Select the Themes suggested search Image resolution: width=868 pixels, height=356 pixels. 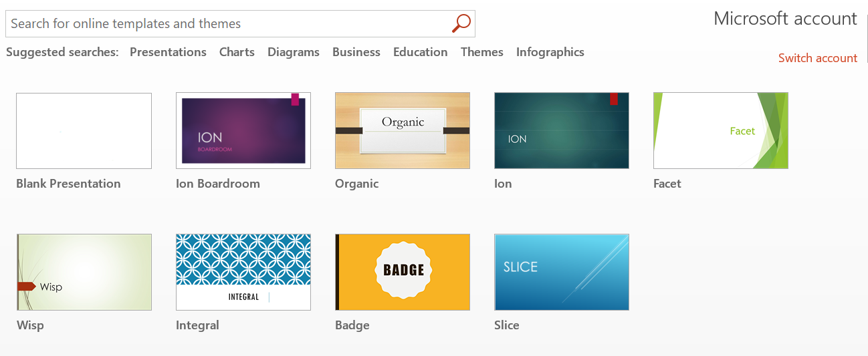click(x=482, y=52)
